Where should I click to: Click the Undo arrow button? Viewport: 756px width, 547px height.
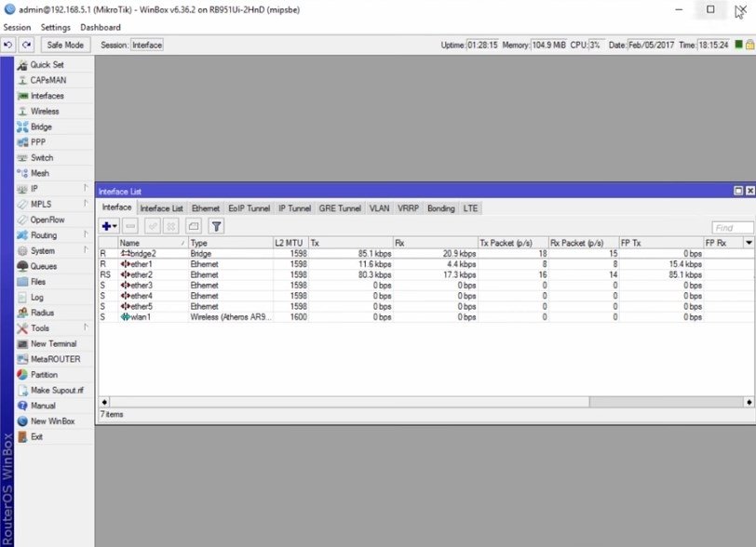click(7, 45)
